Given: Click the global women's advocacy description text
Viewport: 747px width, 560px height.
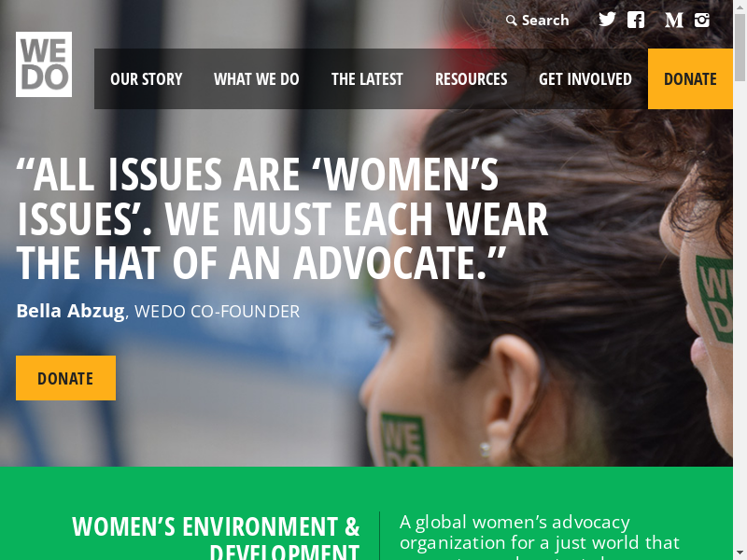Looking at the screenshot, I should coord(540,537).
